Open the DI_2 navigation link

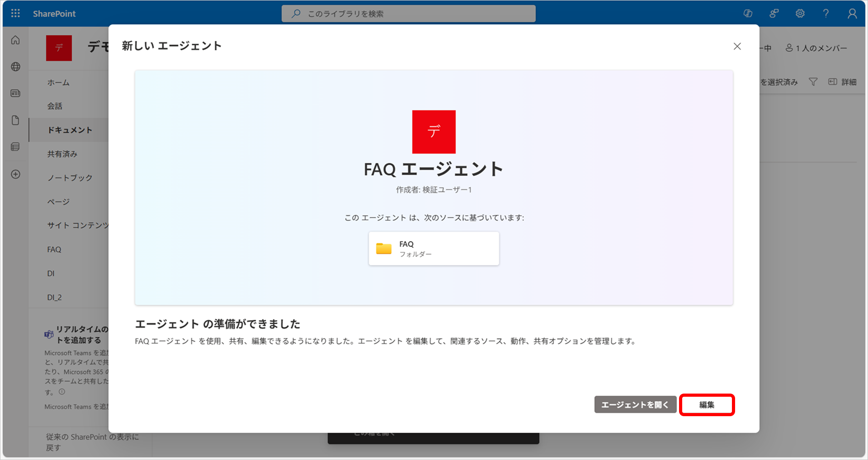pos(54,297)
